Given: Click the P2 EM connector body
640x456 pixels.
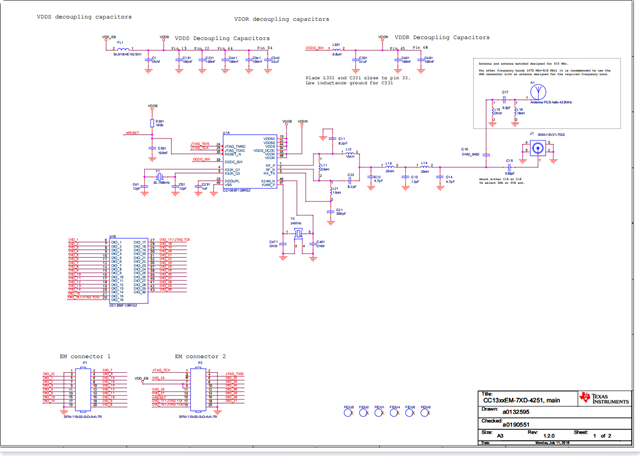Looking at the screenshot, I should 198,389.
